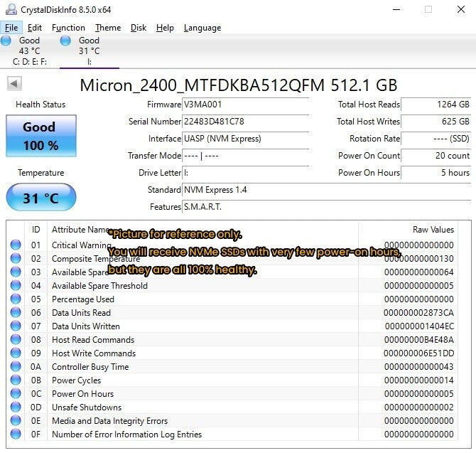This screenshot has width=476, height=453.
Task: Click the Good 100 % health status button
Action: point(41,136)
